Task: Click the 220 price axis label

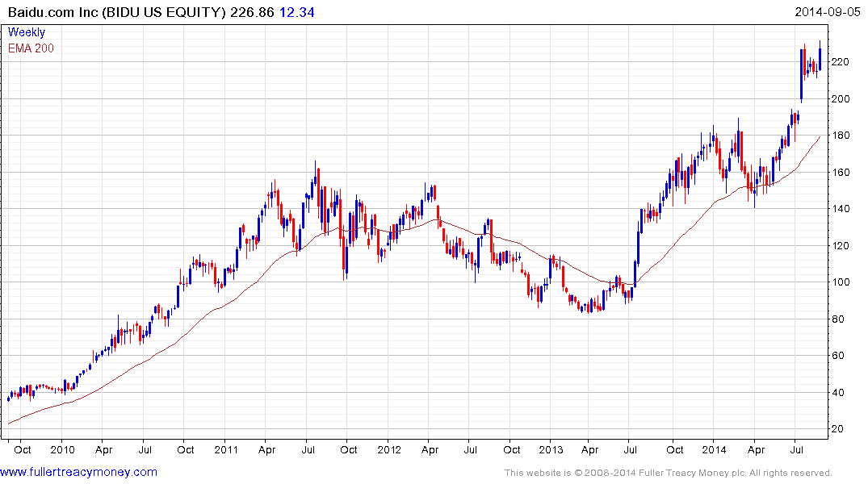Action: 841,62
